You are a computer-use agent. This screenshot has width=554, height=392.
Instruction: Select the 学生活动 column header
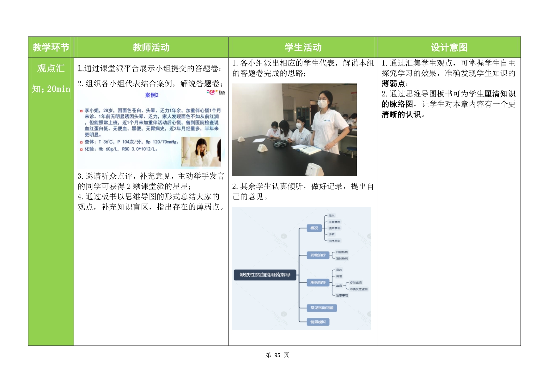pos(303,47)
